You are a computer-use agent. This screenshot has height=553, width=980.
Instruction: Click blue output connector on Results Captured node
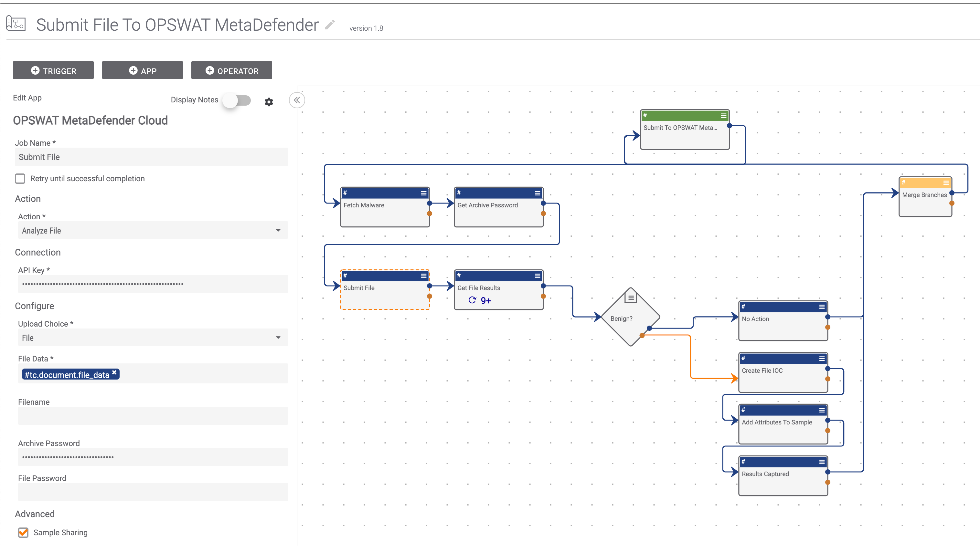[827, 472]
